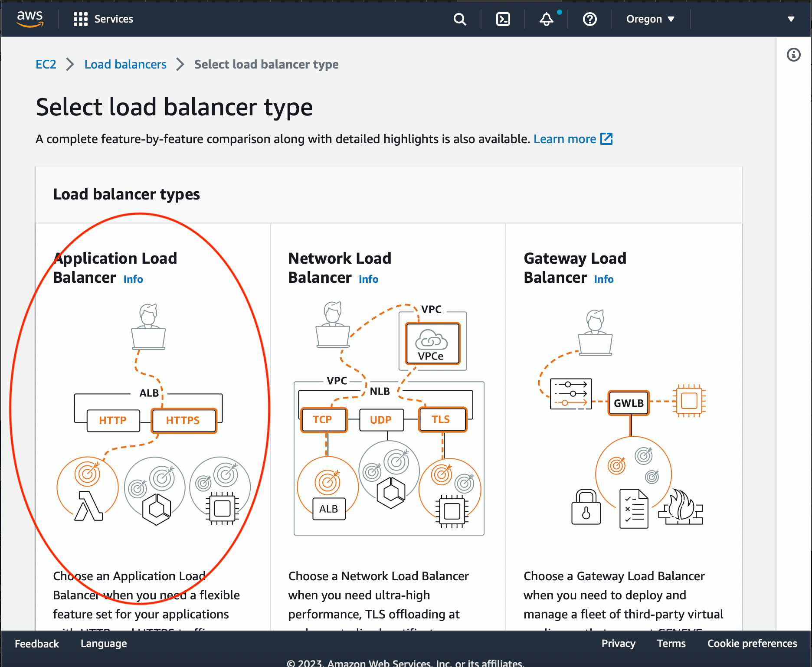Click the user laptop icon in Gateway diagram
Screen dimensions: 812x667
(x=595, y=333)
